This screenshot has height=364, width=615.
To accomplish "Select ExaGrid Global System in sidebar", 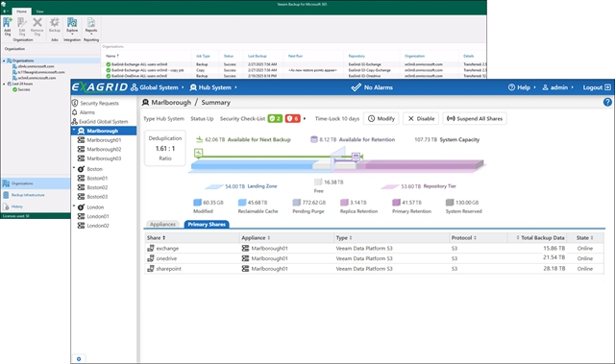I will coord(100,122).
